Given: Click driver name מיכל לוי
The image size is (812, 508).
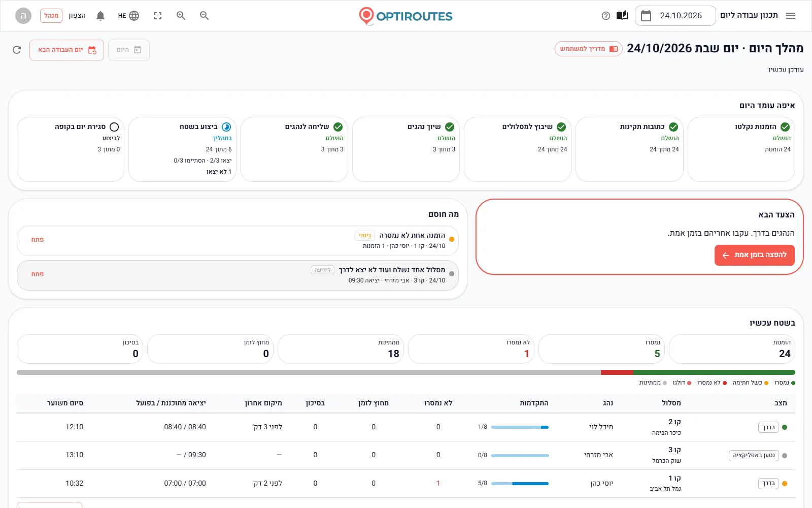Looking at the screenshot, I should pos(601,427).
